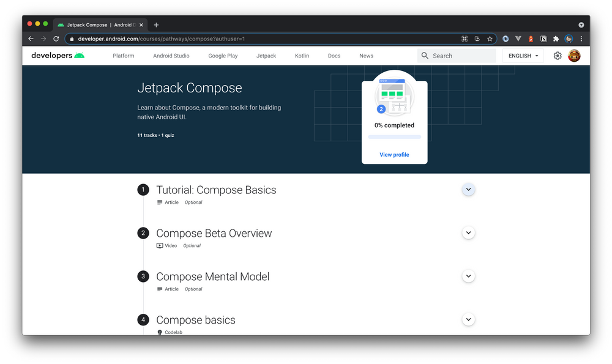This screenshot has height=364, width=612.
Task: Click the View profile link
Action: click(x=394, y=155)
